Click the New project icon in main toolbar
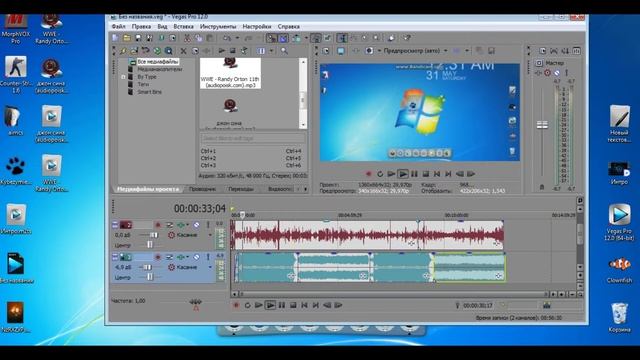This screenshot has width=640, height=360. click(116, 38)
